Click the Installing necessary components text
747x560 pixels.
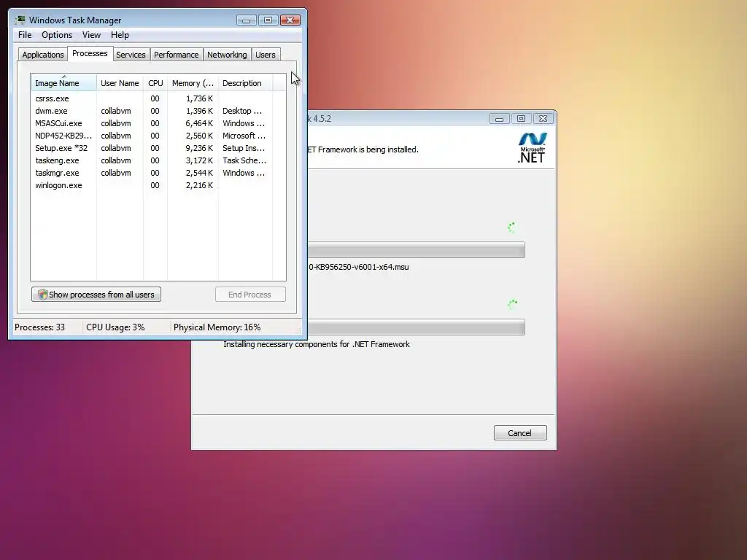(x=317, y=344)
